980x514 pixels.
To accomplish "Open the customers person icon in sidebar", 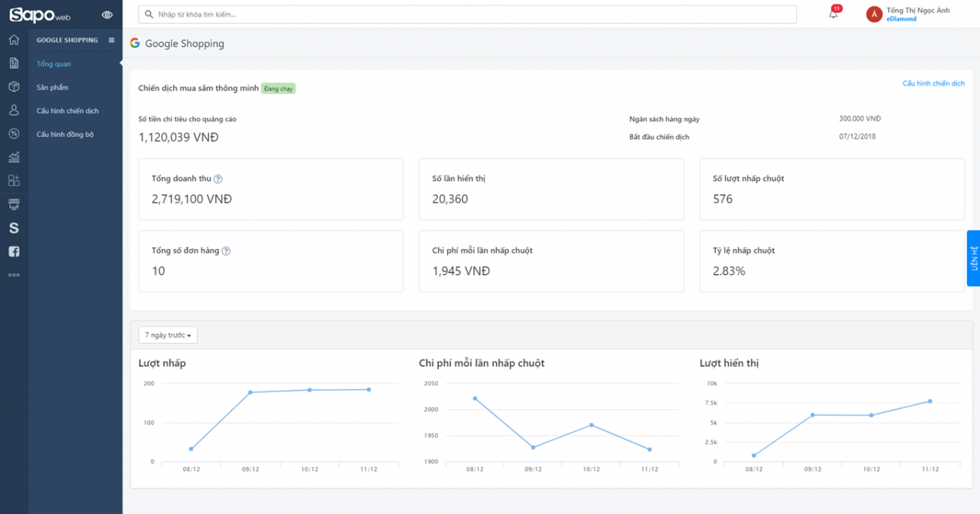I will 14,110.
